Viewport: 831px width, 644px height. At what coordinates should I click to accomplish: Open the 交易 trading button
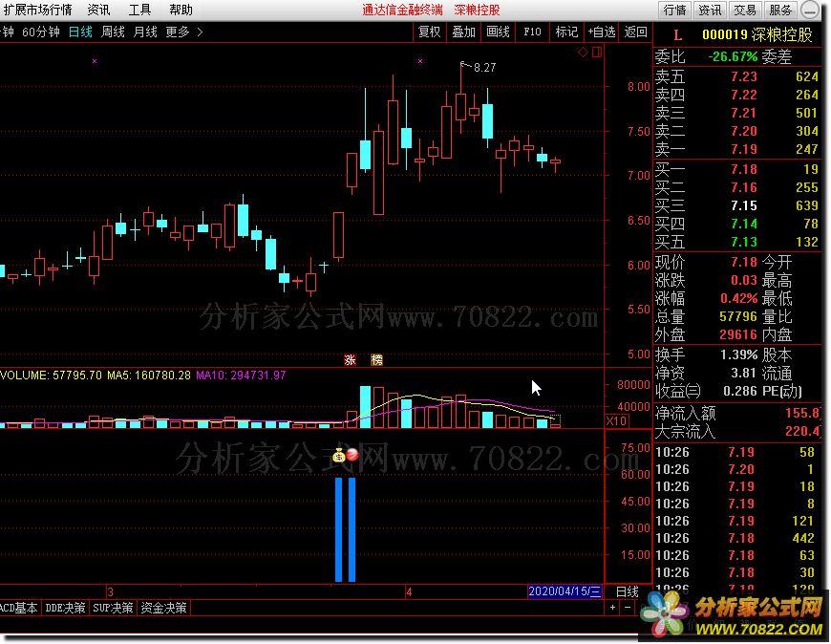pyautogui.click(x=745, y=11)
